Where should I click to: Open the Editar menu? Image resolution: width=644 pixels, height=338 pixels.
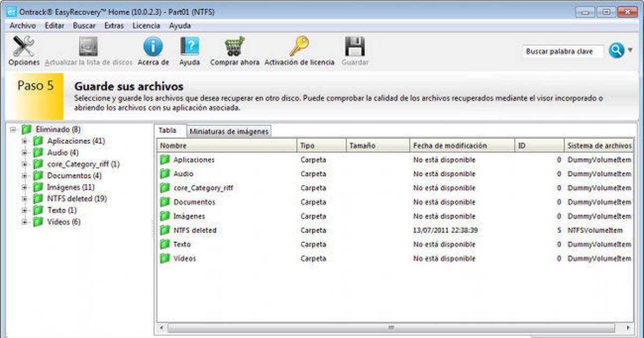point(55,25)
